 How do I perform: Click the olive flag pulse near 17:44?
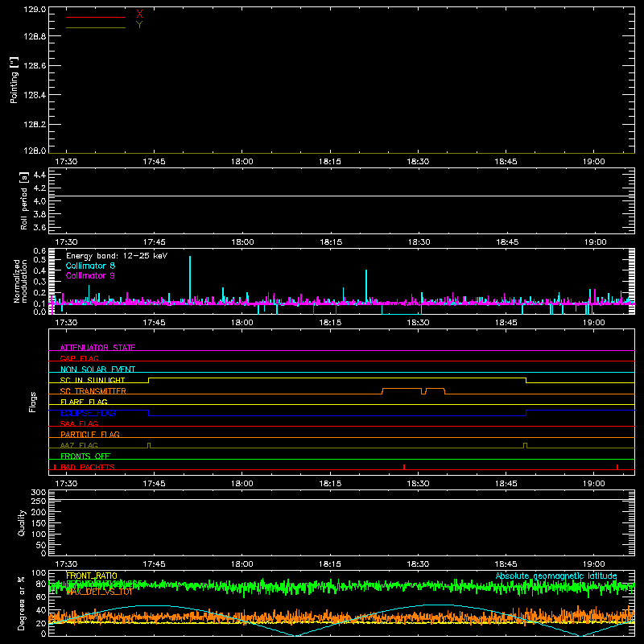tap(149, 445)
